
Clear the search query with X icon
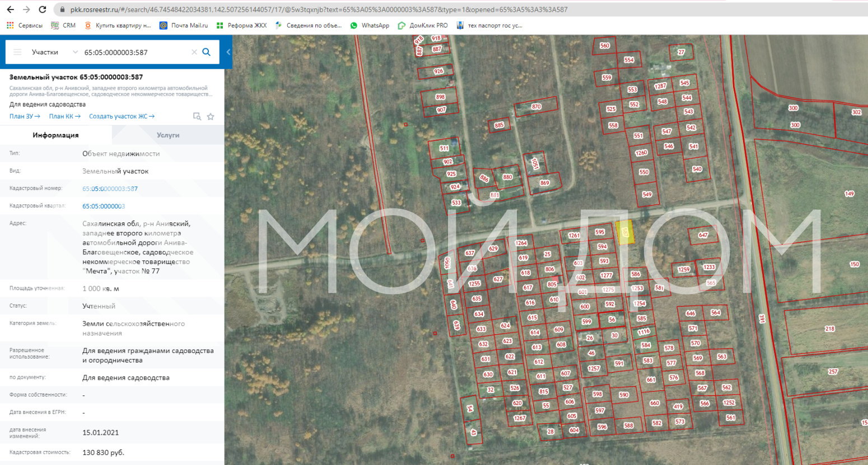(194, 52)
